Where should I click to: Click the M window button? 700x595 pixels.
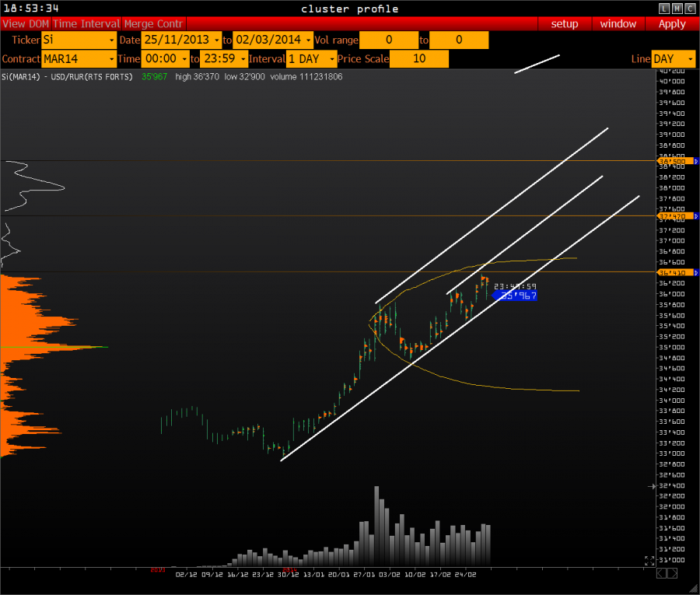tap(677, 9)
